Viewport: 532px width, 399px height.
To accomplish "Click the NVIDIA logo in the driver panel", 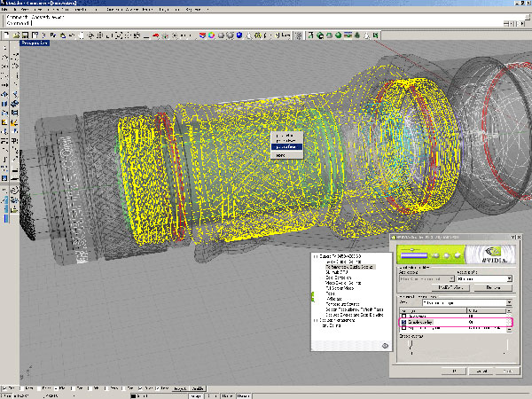I will [x=492, y=254].
